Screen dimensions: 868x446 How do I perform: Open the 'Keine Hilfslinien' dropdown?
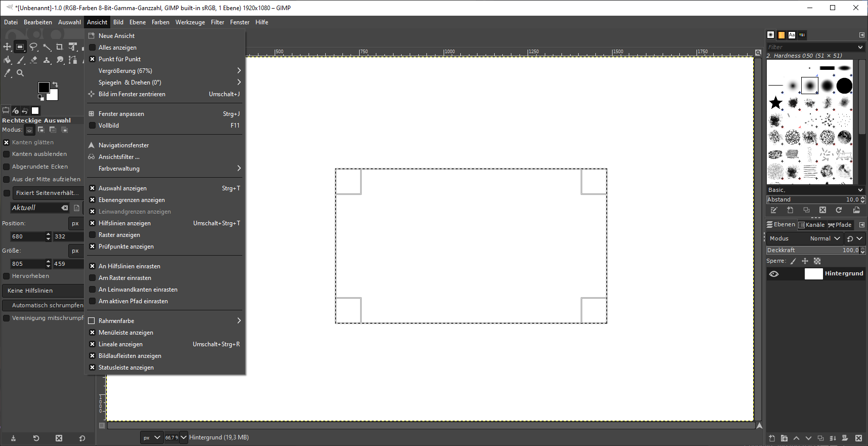pyautogui.click(x=43, y=291)
